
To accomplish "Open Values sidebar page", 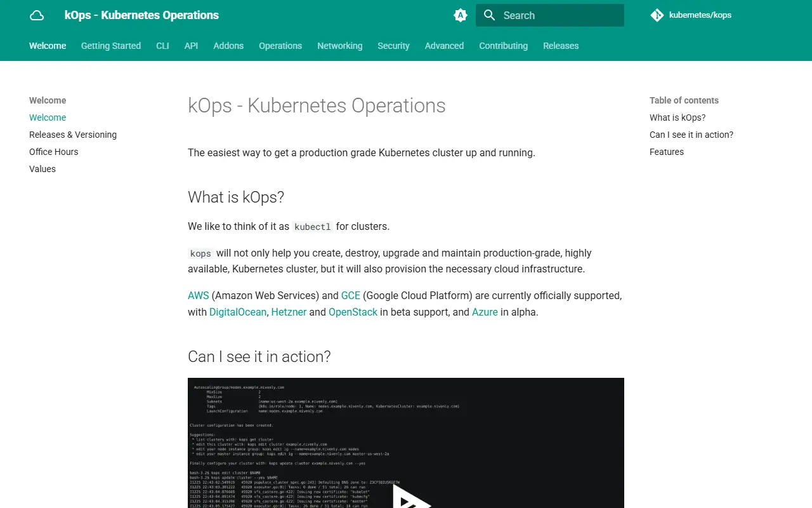I will point(43,169).
